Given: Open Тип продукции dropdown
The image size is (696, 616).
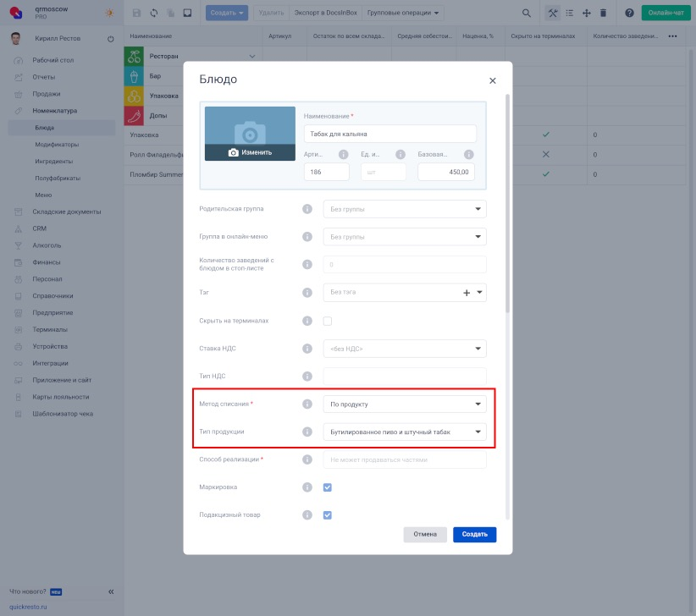Looking at the screenshot, I should pyautogui.click(x=405, y=432).
